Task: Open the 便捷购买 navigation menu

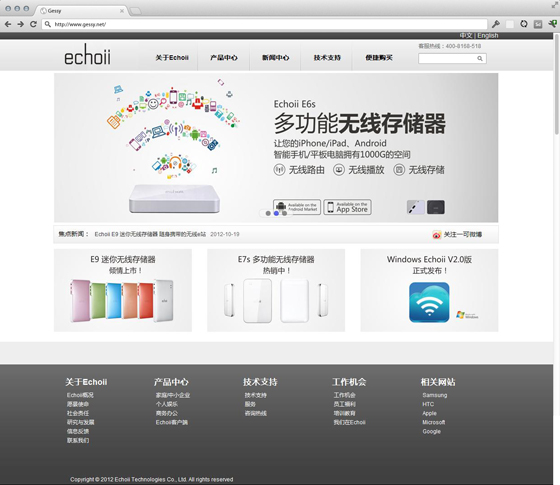Action: click(379, 58)
